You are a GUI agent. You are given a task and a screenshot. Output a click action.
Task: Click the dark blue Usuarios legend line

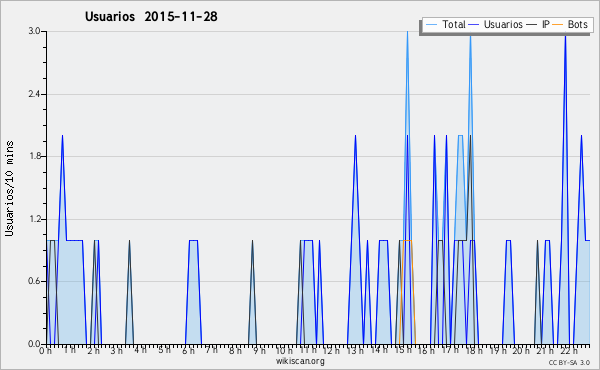coord(474,24)
